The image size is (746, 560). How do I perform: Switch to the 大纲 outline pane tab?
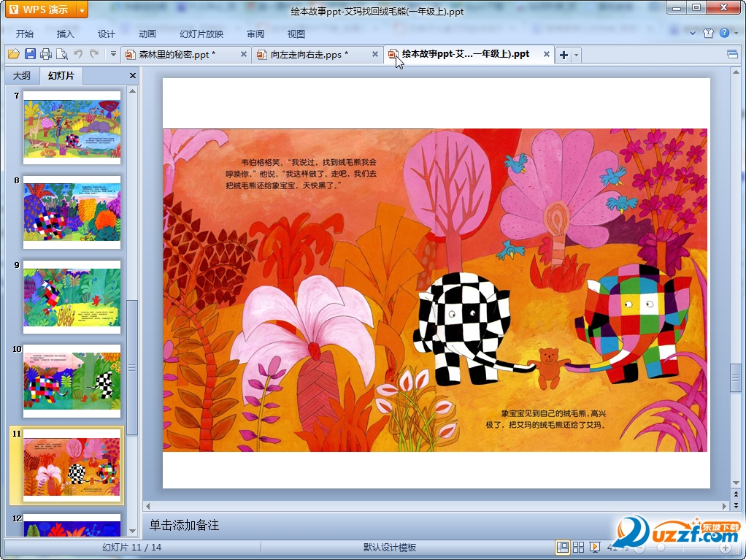point(21,76)
